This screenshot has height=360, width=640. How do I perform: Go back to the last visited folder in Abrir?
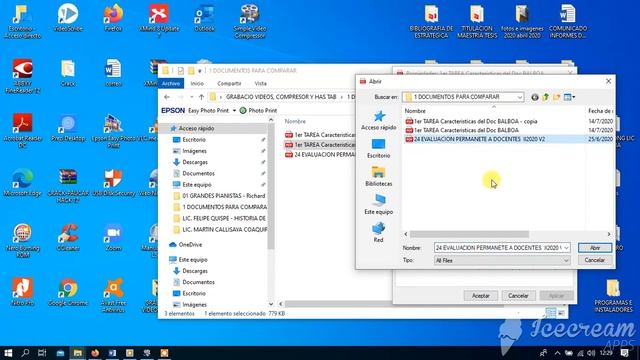coord(535,97)
